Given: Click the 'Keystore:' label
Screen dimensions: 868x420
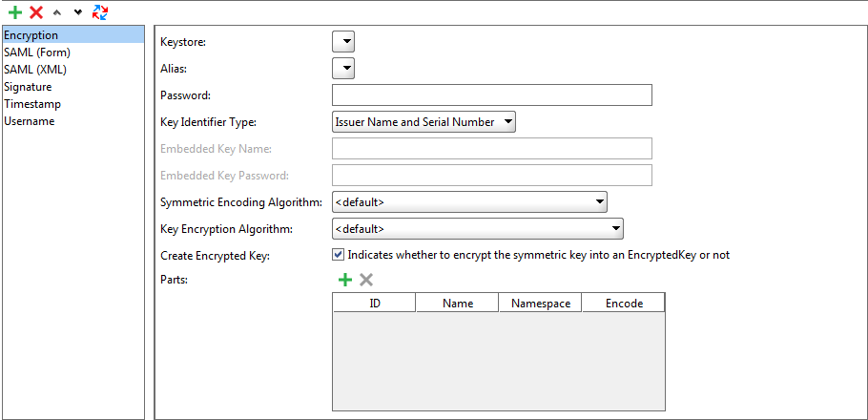Looking at the screenshot, I should click(x=183, y=42).
